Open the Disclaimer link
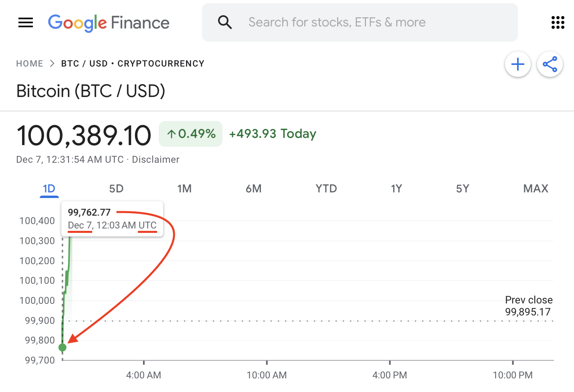This screenshot has width=574, height=392. [156, 160]
